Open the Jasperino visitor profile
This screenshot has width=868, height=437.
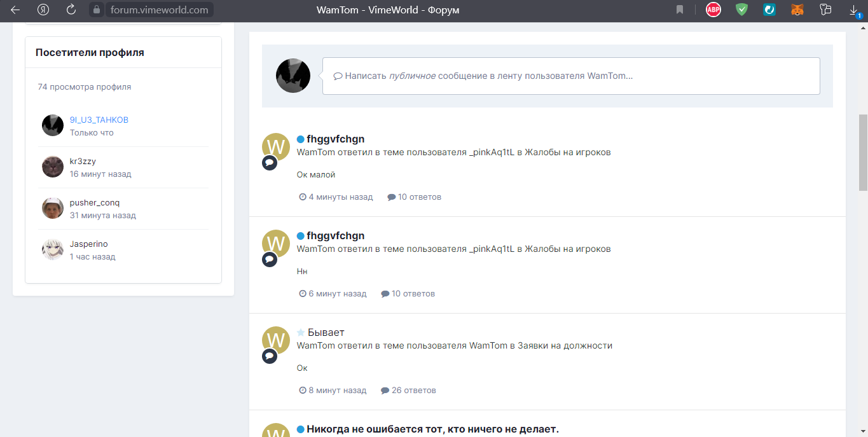89,244
